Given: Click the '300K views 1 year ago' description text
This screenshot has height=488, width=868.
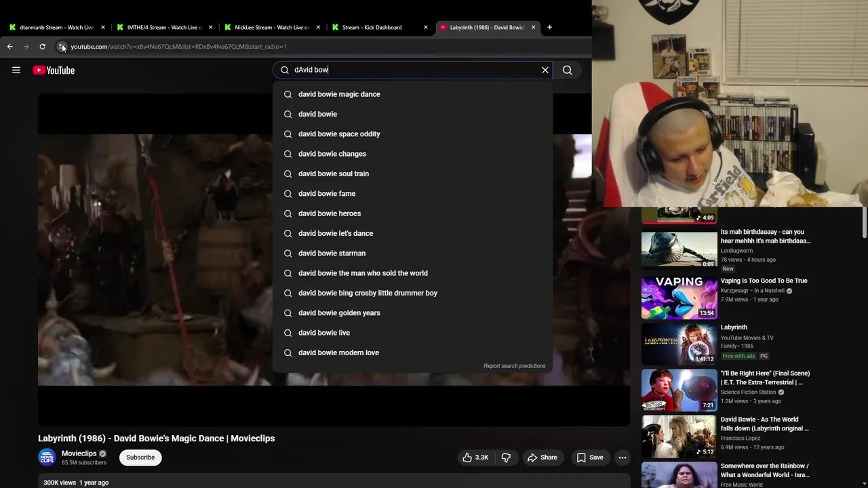Looking at the screenshot, I should click(76, 483).
